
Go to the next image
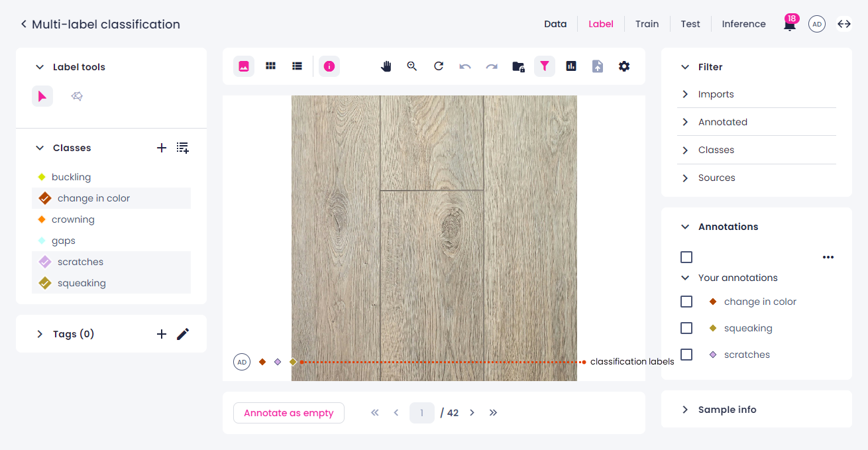click(x=472, y=413)
